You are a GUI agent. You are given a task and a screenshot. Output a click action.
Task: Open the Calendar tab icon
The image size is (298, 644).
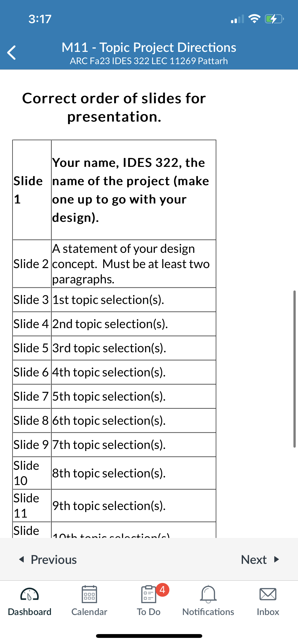coord(89,594)
